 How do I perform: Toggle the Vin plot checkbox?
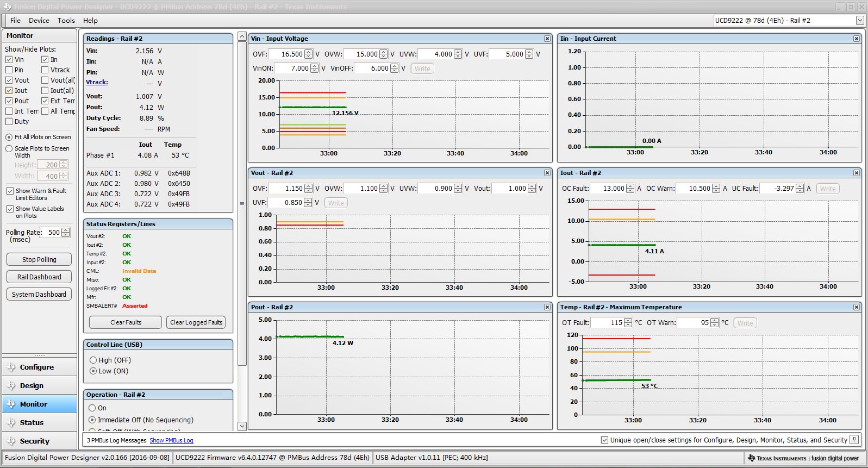[x=9, y=59]
